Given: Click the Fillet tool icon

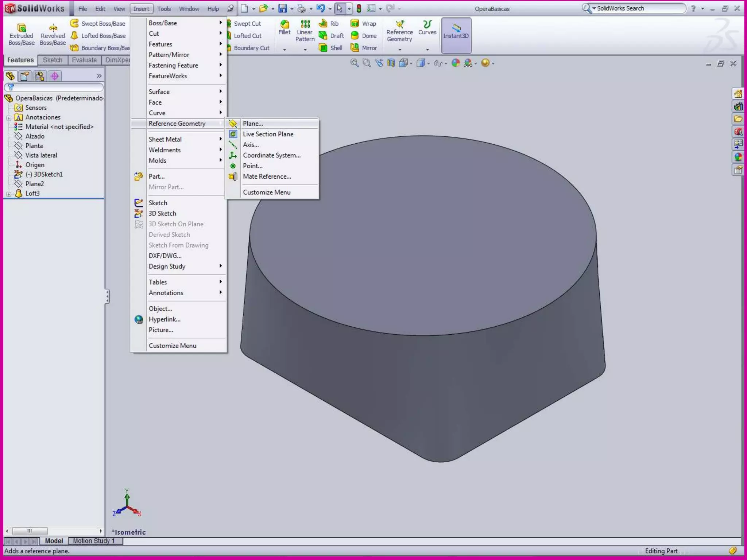Looking at the screenshot, I should [x=284, y=25].
